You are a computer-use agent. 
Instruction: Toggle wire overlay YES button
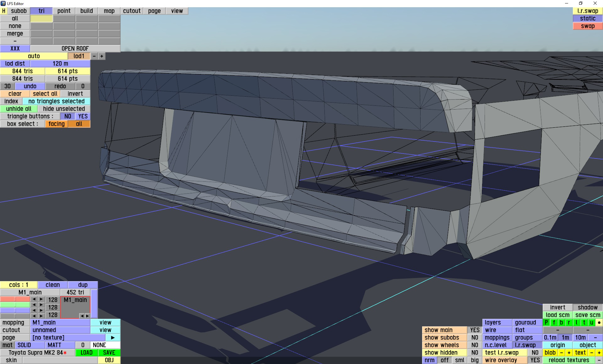pyautogui.click(x=535, y=360)
